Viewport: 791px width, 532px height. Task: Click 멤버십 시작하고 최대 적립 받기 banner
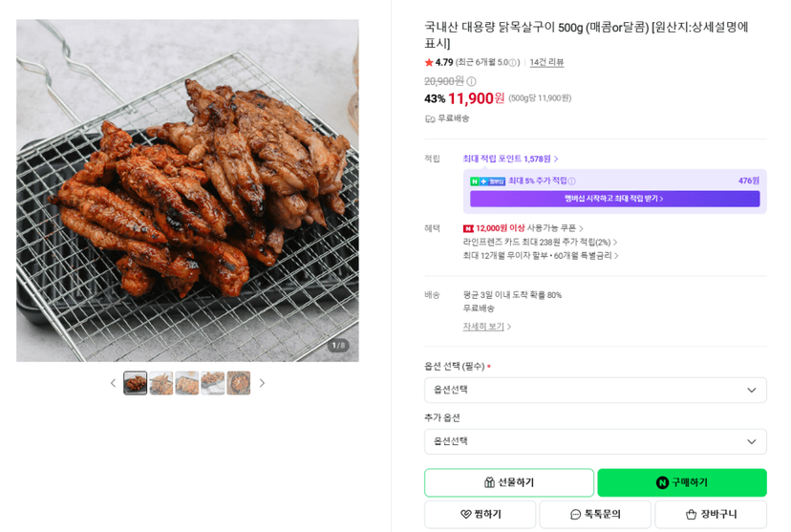614,199
